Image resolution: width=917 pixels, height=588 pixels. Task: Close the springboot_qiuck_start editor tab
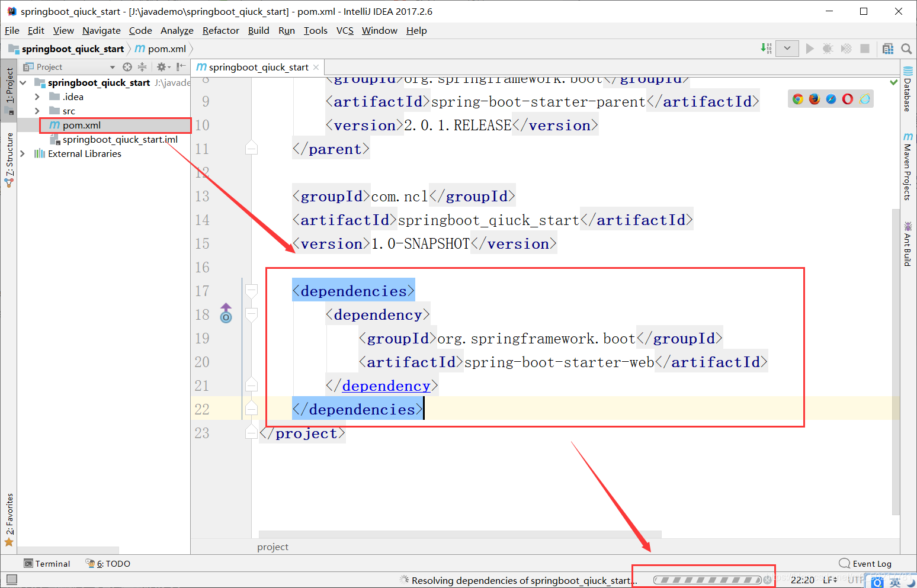pyautogui.click(x=316, y=67)
